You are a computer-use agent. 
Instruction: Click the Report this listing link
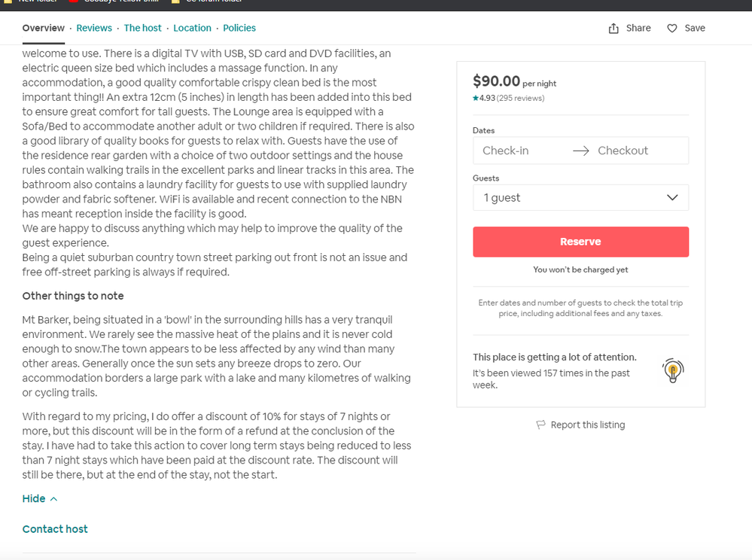pyautogui.click(x=587, y=425)
